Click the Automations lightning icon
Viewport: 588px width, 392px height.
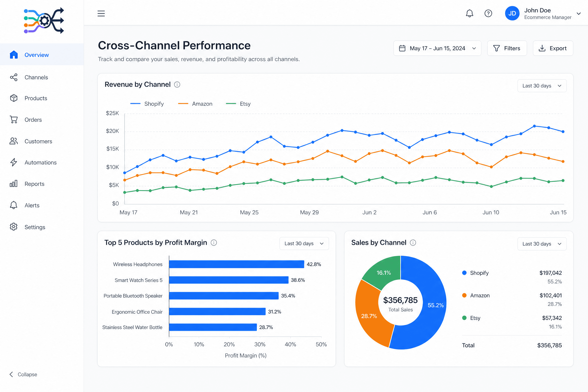click(x=14, y=162)
